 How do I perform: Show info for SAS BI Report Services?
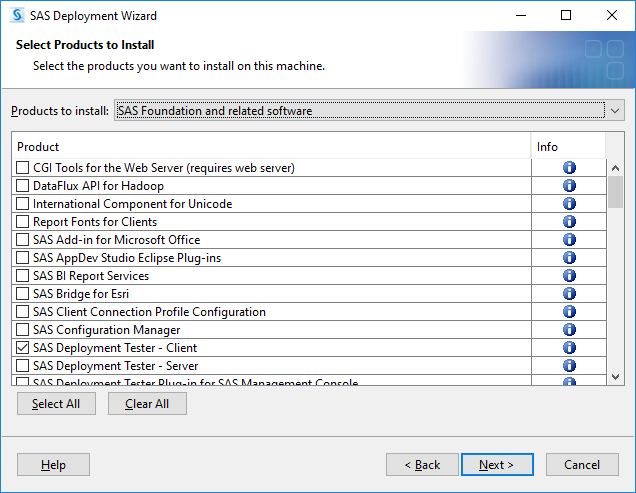569,276
